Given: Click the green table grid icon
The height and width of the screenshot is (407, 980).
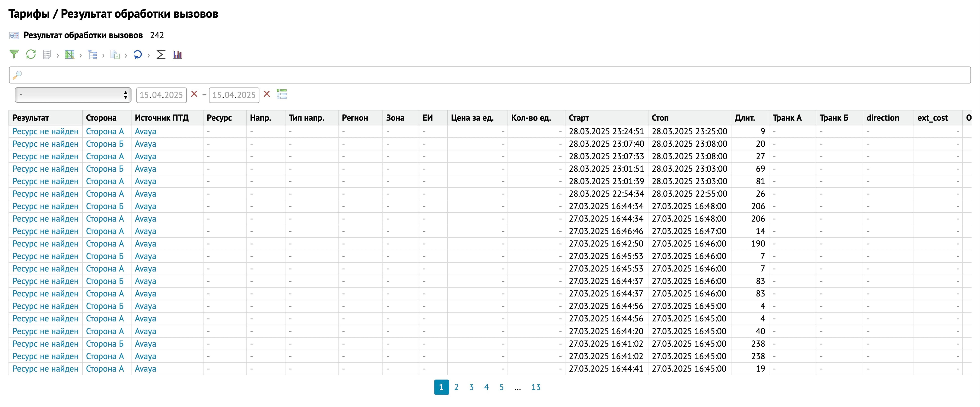Looking at the screenshot, I should click(70, 54).
